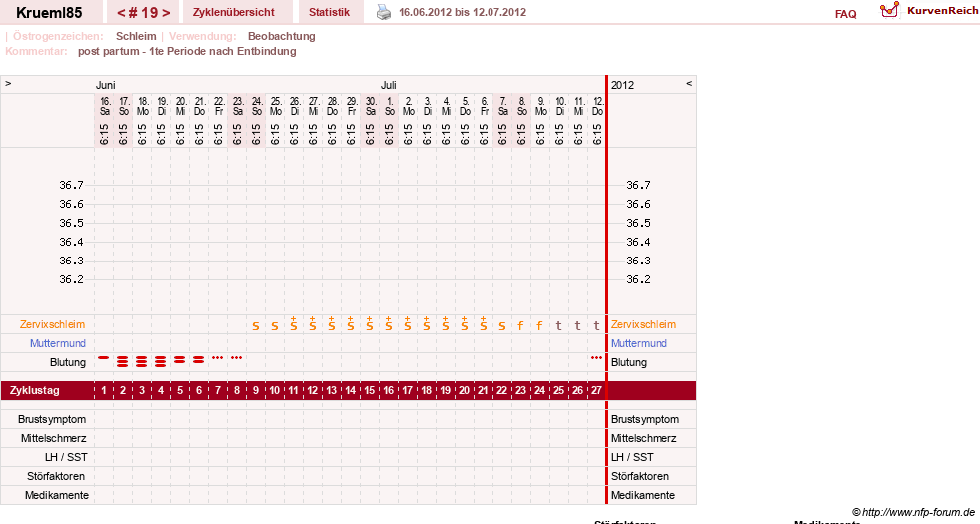980x524 pixels.
Task: Click the date header 1. So
Action: click(x=389, y=106)
